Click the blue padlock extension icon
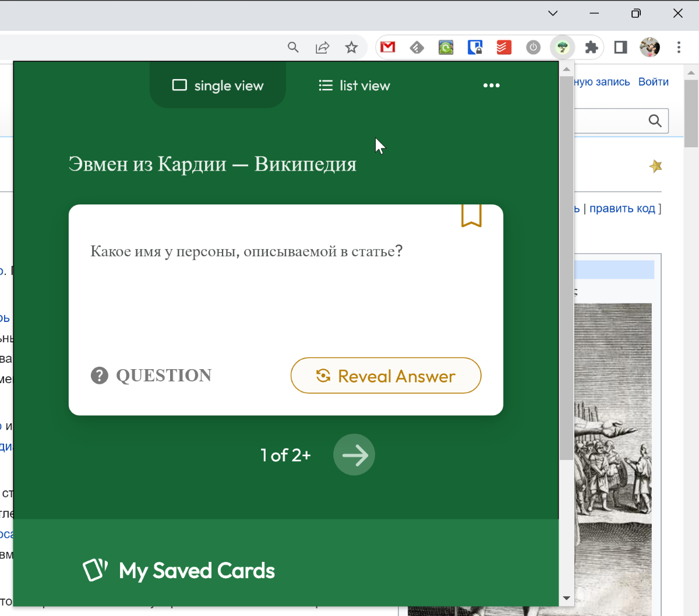The image size is (699, 616). (x=475, y=47)
